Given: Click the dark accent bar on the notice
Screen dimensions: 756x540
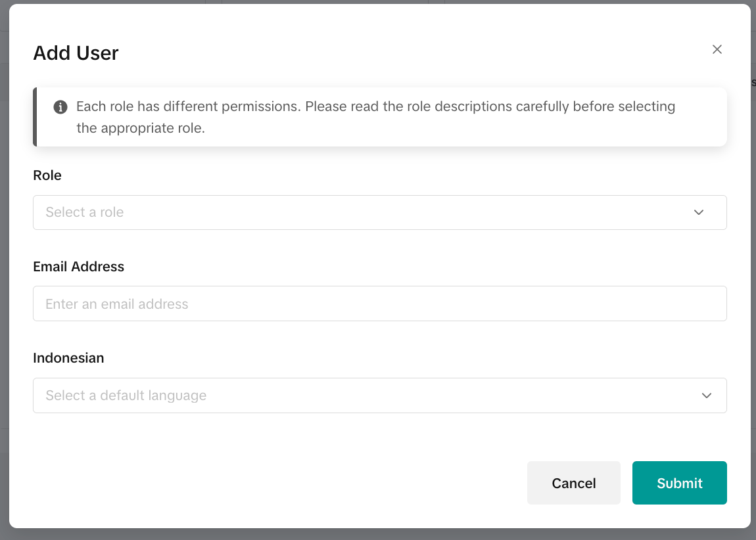Looking at the screenshot, I should 35,117.
